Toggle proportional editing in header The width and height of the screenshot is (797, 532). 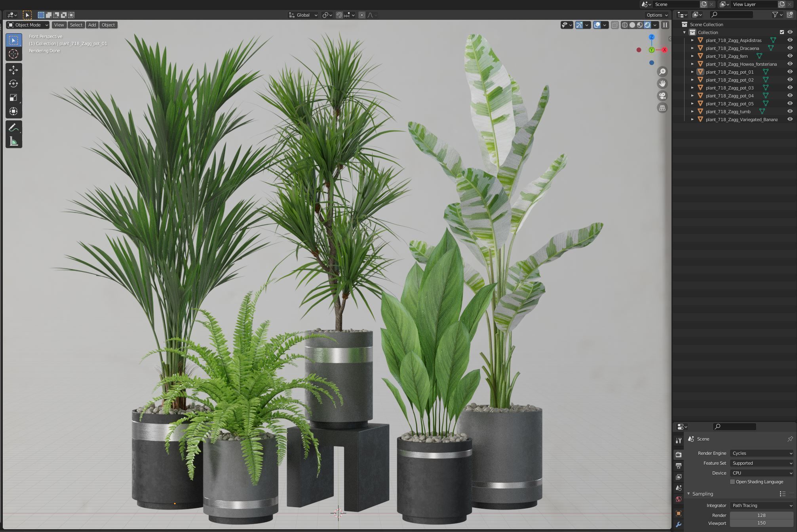pyautogui.click(x=361, y=15)
